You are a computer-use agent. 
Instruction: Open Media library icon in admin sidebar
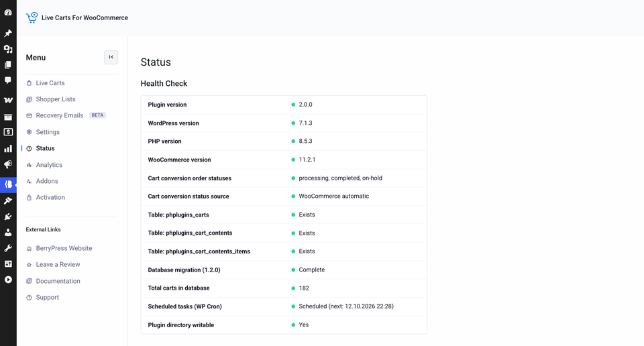coord(8,49)
